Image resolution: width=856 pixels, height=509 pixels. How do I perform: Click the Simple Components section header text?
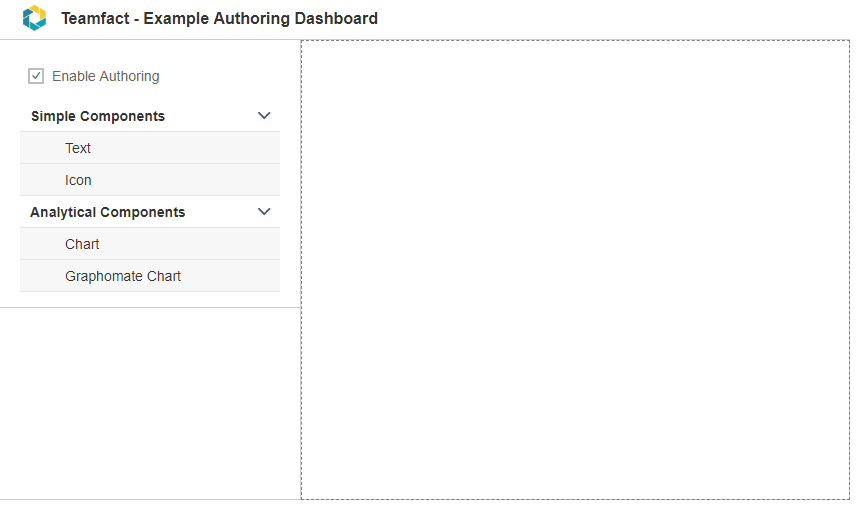pyautogui.click(x=98, y=116)
